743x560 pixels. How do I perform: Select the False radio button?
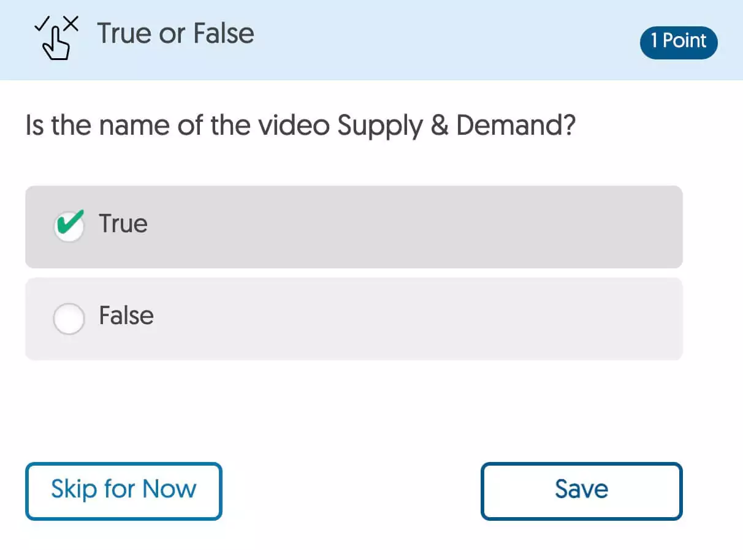69,319
